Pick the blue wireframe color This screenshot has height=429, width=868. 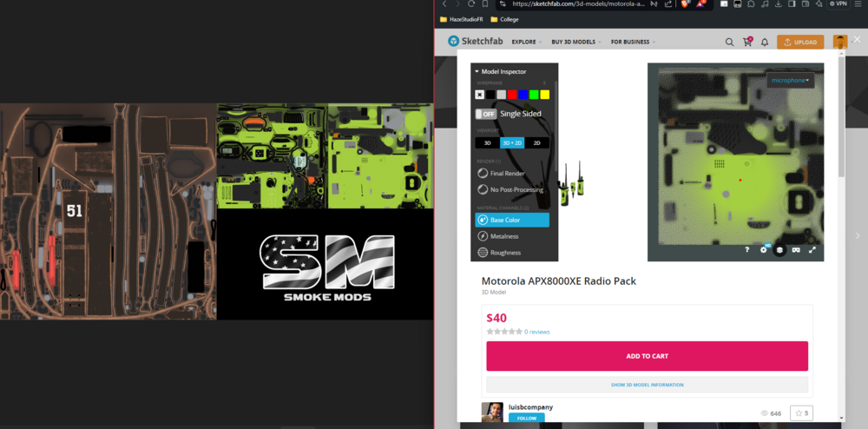pyautogui.click(x=523, y=95)
